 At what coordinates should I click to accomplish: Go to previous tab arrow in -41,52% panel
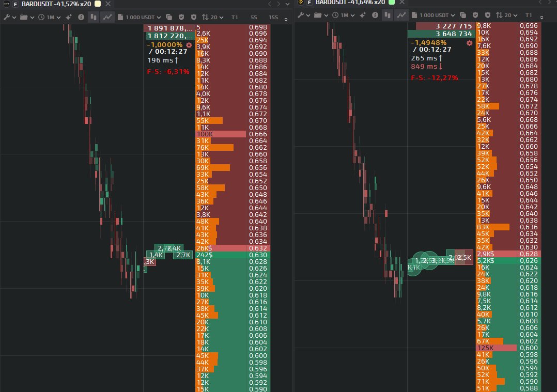point(270,4)
